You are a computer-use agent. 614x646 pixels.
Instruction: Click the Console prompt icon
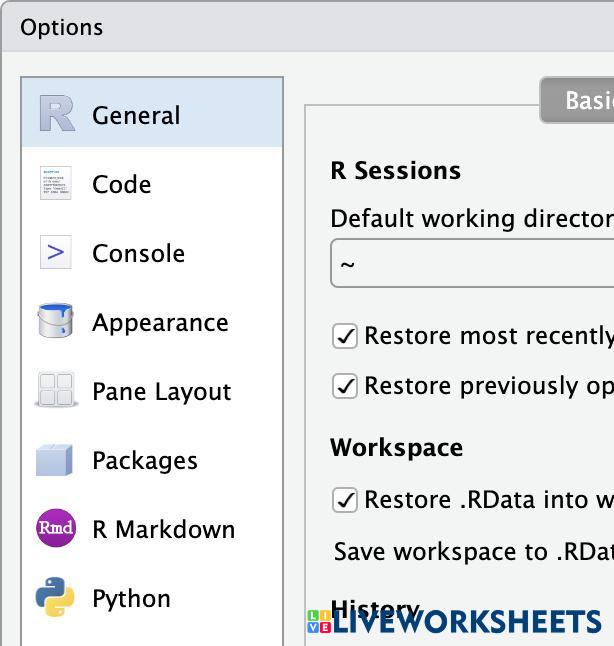pyautogui.click(x=56, y=253)
